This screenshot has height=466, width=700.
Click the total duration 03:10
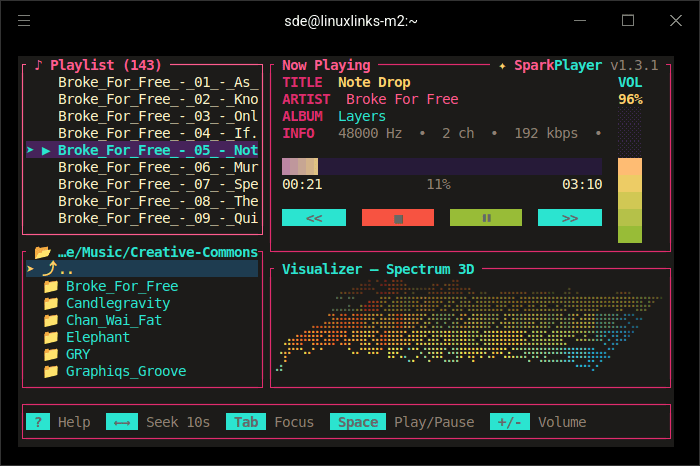tap(582, 184)
